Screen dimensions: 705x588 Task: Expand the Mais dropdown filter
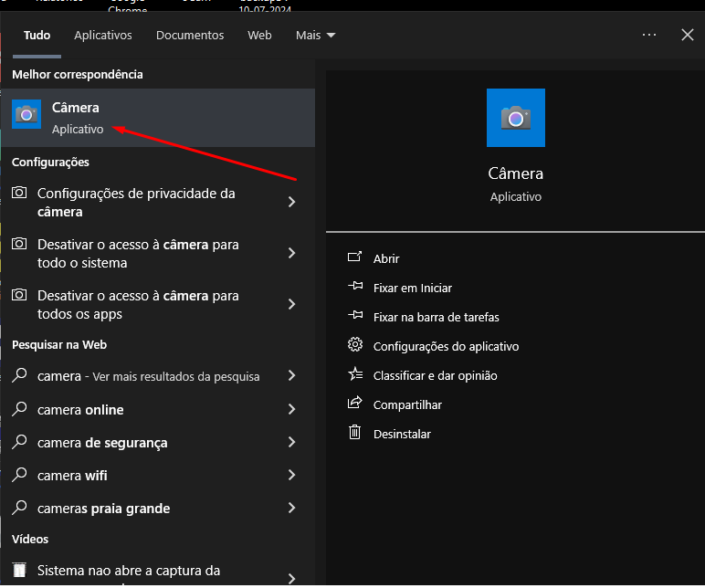pos(315,35)
